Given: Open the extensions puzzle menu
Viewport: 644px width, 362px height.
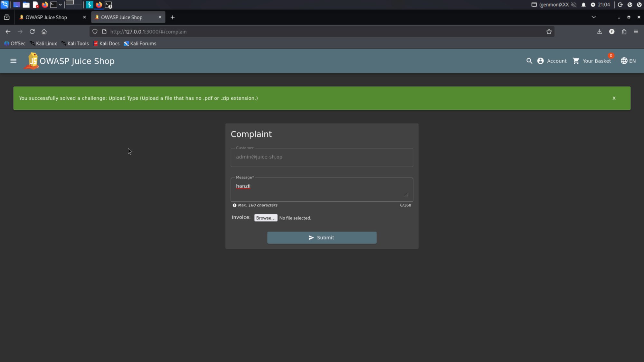Looking at the screenshot, I should click(x=624, y=32).
